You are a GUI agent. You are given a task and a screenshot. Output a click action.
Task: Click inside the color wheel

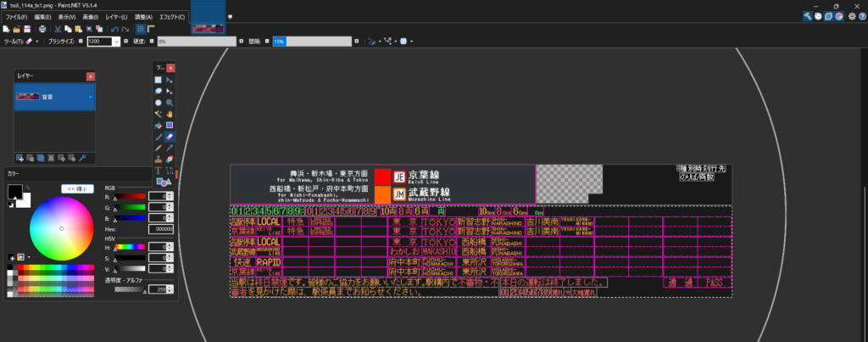[62, 229]
